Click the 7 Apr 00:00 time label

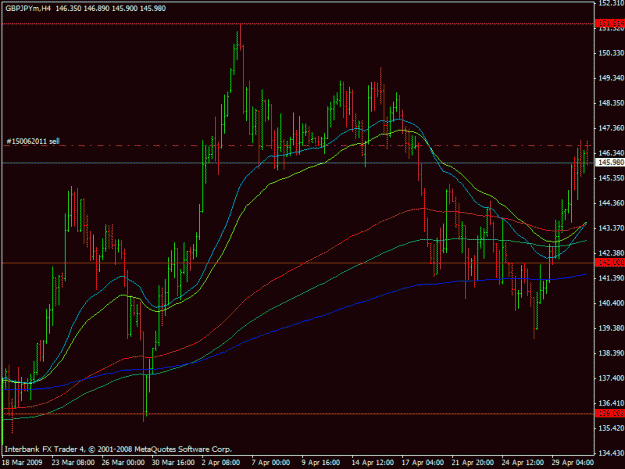coord(271,463)
